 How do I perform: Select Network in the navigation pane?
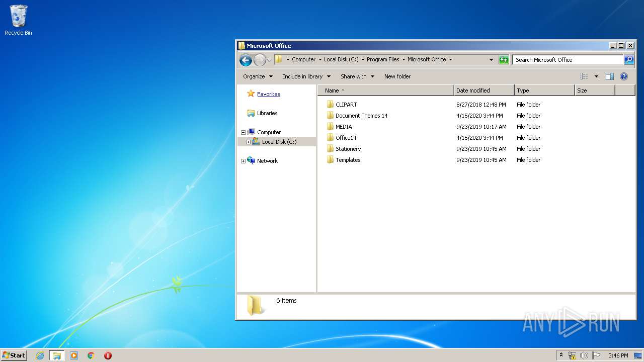(x=267, y=161)
